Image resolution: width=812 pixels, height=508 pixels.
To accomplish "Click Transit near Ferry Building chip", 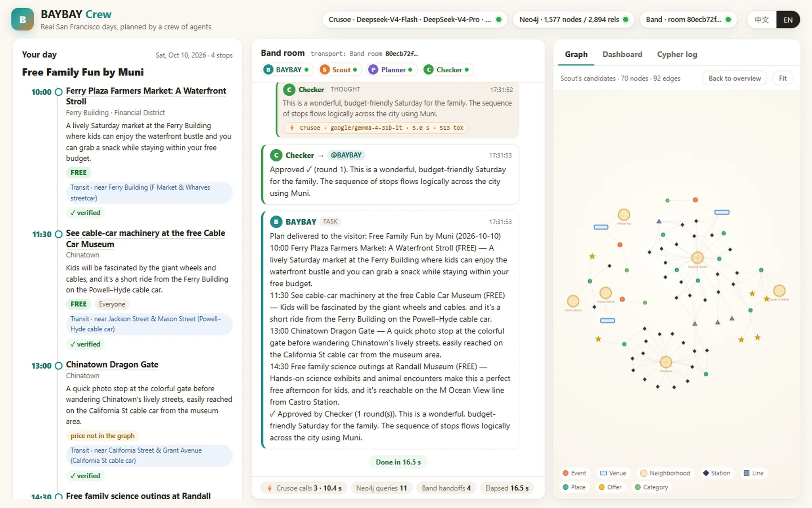I will [149, 192].
